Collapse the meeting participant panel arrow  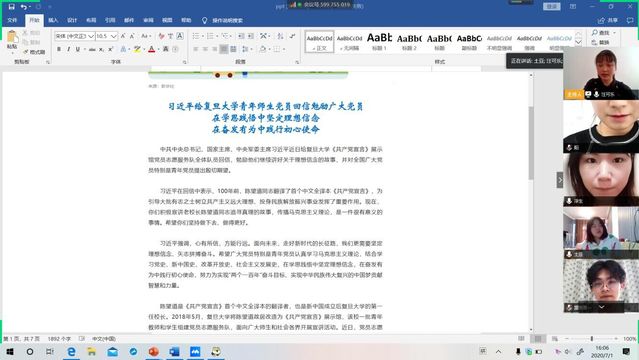pyautogui.click(x=560, y=180)
